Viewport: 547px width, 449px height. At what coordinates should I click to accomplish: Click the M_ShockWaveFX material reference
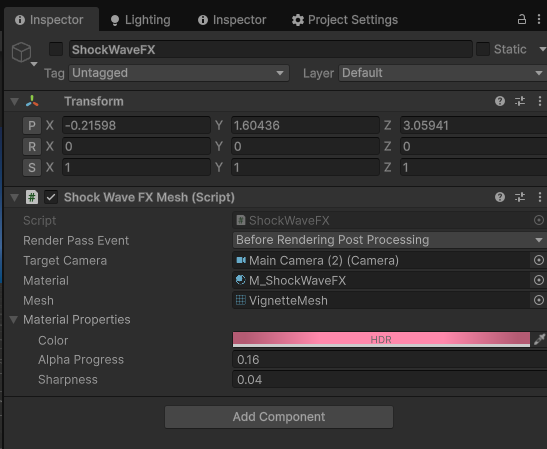(381, 280)
